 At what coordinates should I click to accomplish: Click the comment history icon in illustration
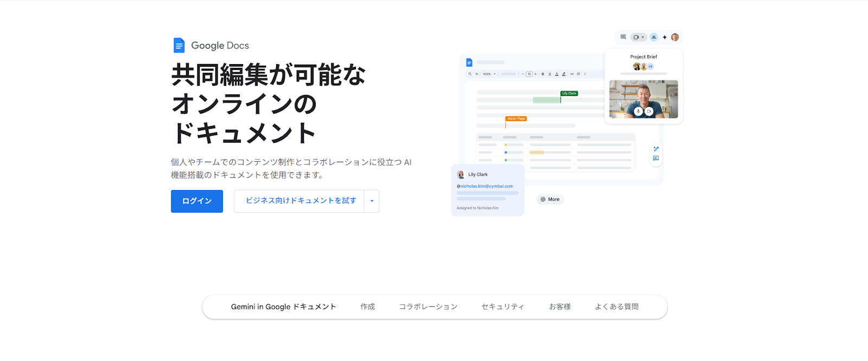pyautogui.click(x=623, y=37)
